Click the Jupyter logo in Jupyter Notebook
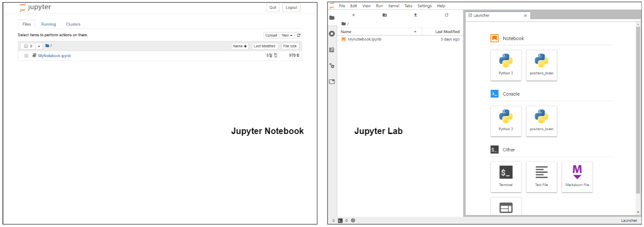The width and height of the screenshot is (644, 227). [x=35, y=8]
